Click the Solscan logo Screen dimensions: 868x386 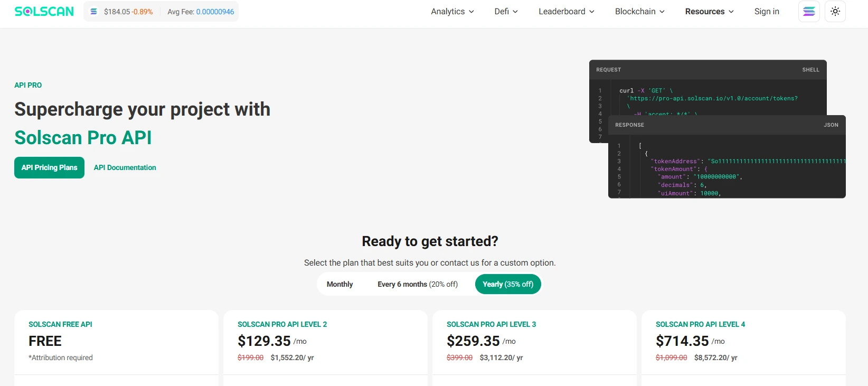[x=44, y=12]
